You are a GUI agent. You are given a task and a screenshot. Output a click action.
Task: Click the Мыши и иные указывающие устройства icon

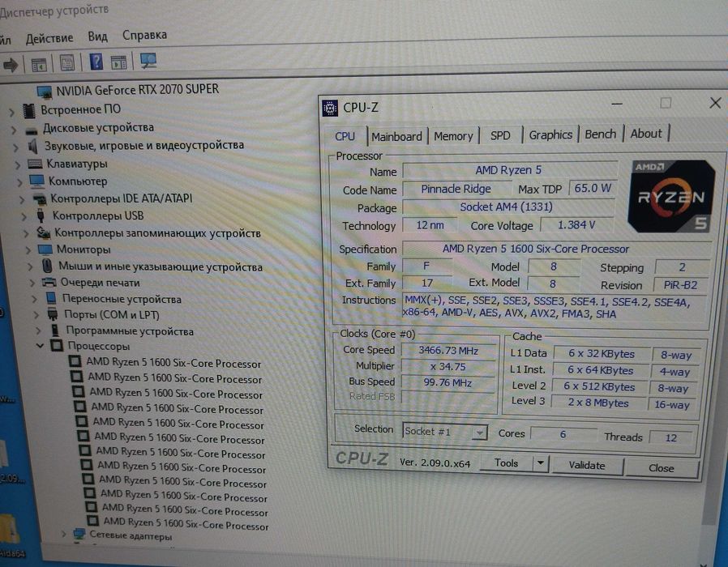tap(47, 266)
